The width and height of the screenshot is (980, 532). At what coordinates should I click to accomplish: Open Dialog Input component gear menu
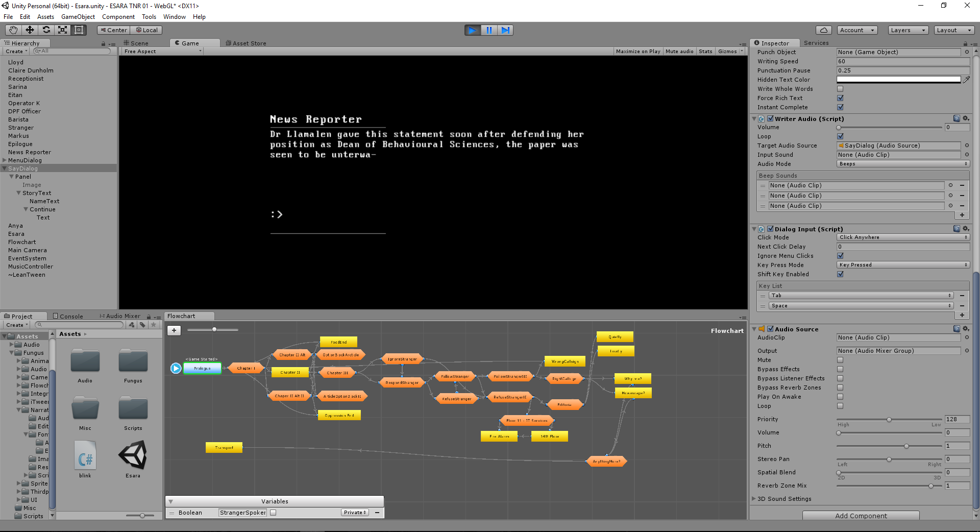click(x=966, y=229)
